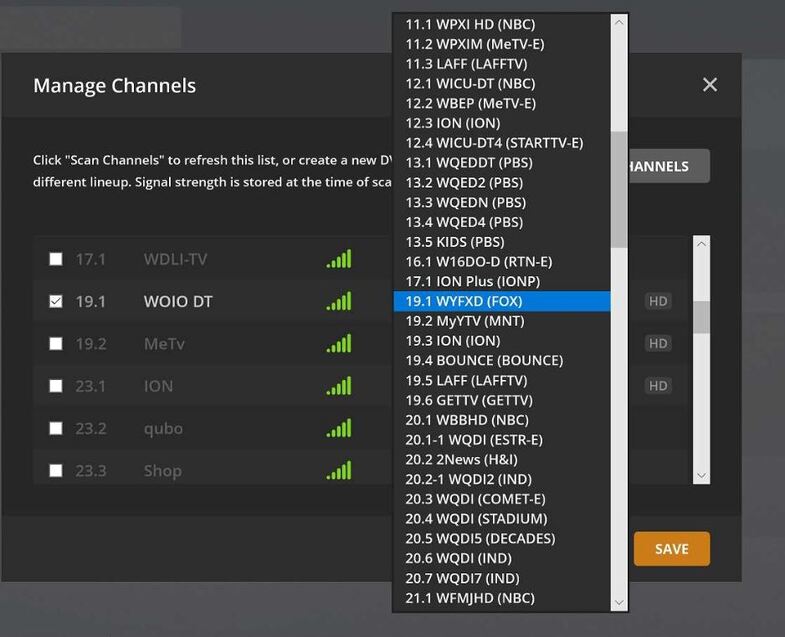785x637 pixels.
Task: Select 12.1 WICU-DT (NBC) entry
Action: coord(502,83)
